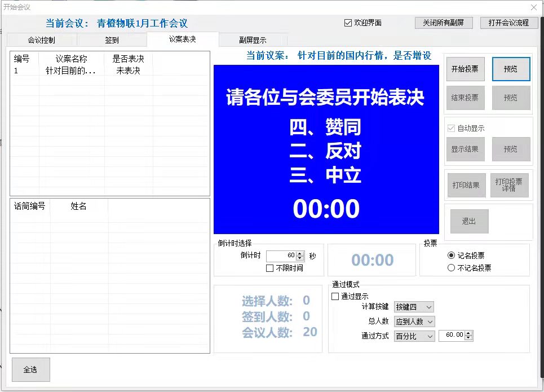Image resolution: width=544 pixels, height=392 pixels.
Task: Select the 议案表决 tab
Action: coord(183,39)
